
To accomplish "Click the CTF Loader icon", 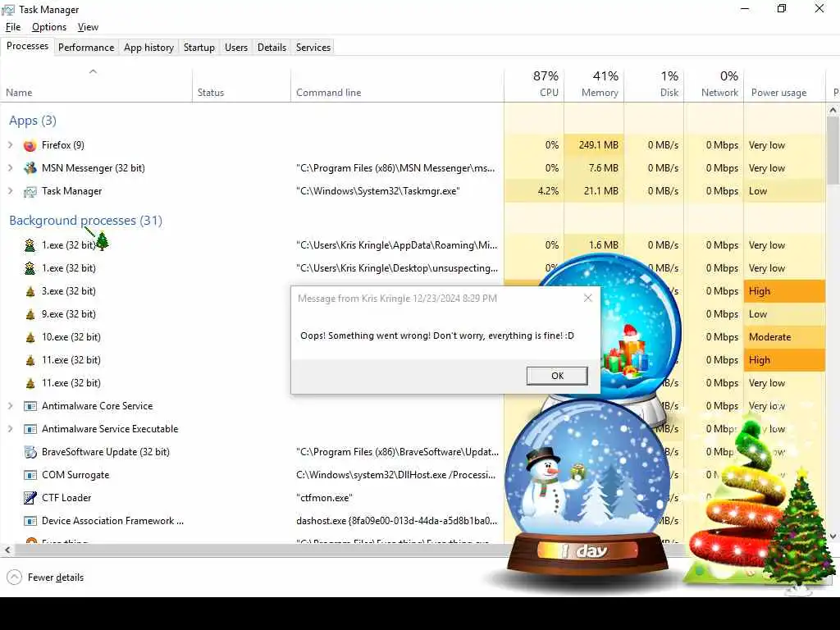I will pos(30,498).
